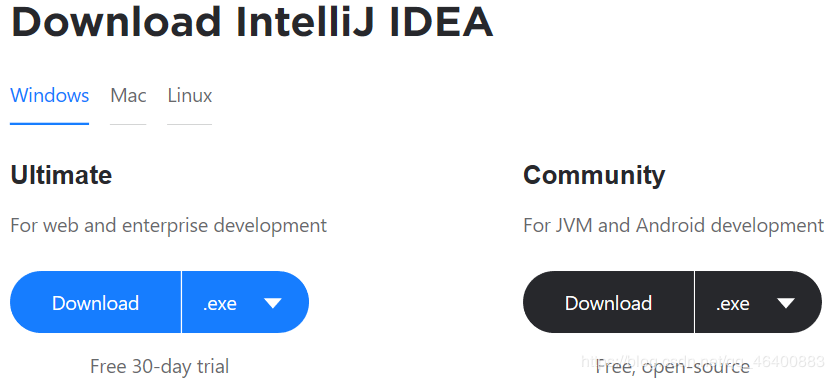
Task: Click the blog.csdn.net watermark URL
Action: point(703,362)
